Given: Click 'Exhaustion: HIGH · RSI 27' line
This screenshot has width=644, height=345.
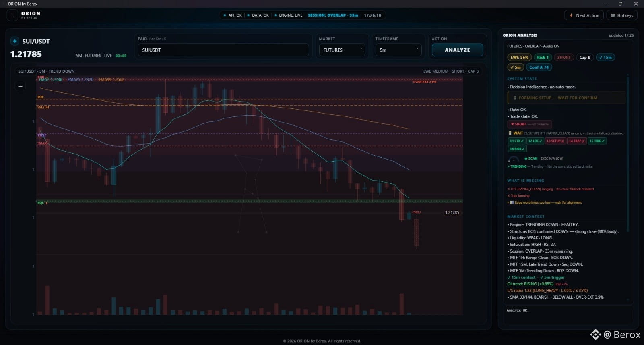Looking at the screenshot, I should pyautogui.click(x=532, y=245).
